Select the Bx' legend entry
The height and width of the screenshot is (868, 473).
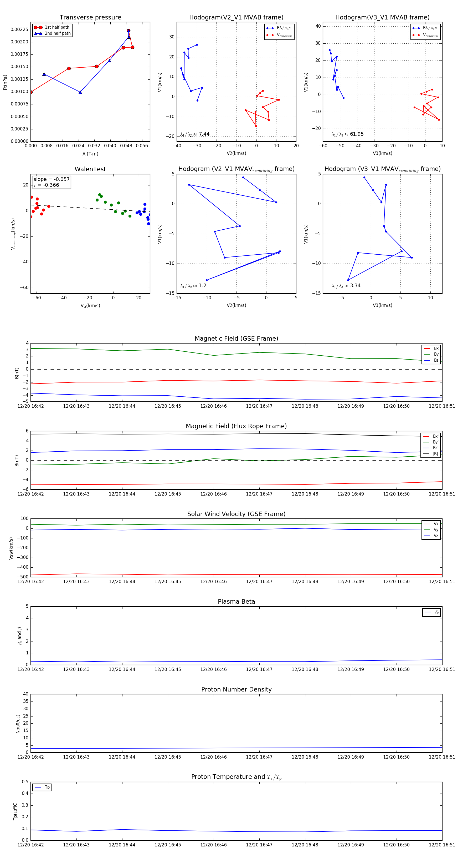pyautogui.click(x=431, y=436)
